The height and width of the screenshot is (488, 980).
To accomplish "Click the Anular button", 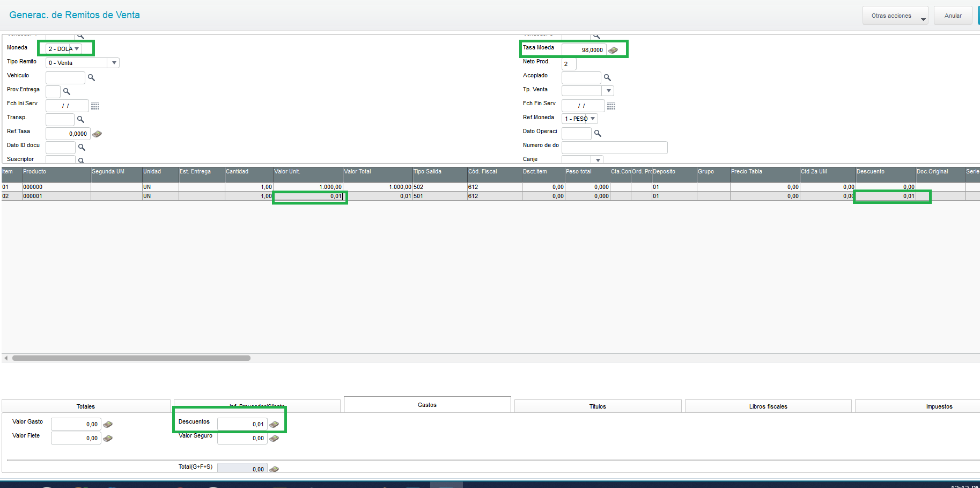I will tap(953, 16).
